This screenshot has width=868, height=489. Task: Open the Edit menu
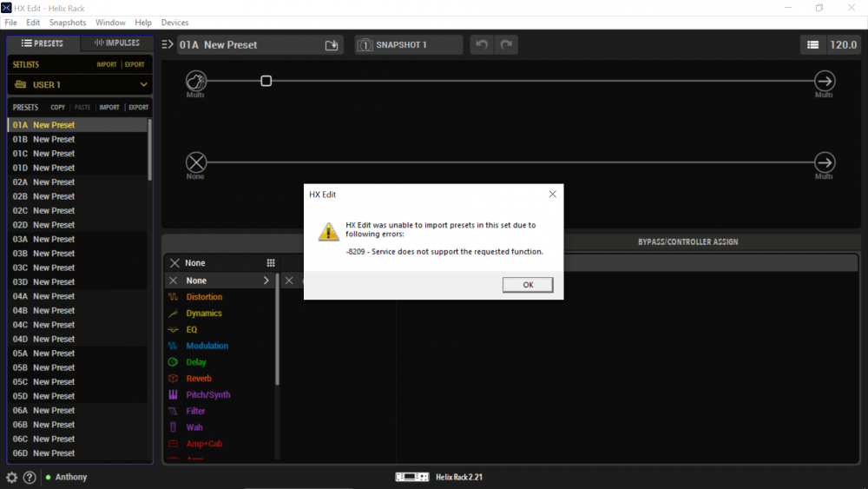tap(33, 23)
